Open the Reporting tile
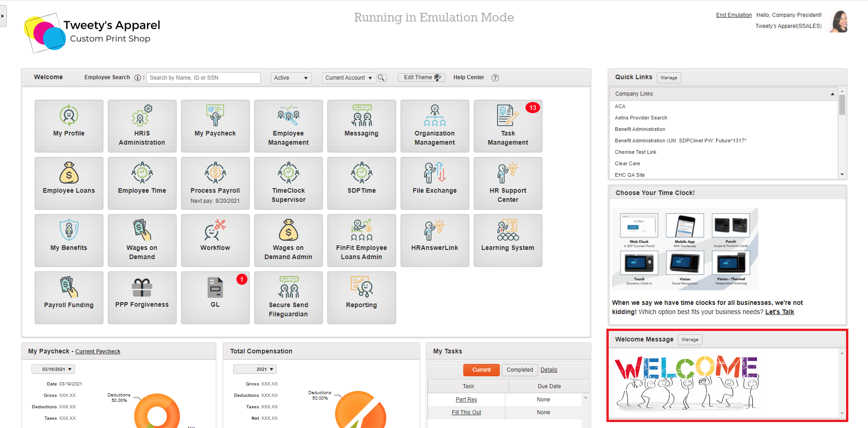This screenshot has width=868, height=428. 362,298
